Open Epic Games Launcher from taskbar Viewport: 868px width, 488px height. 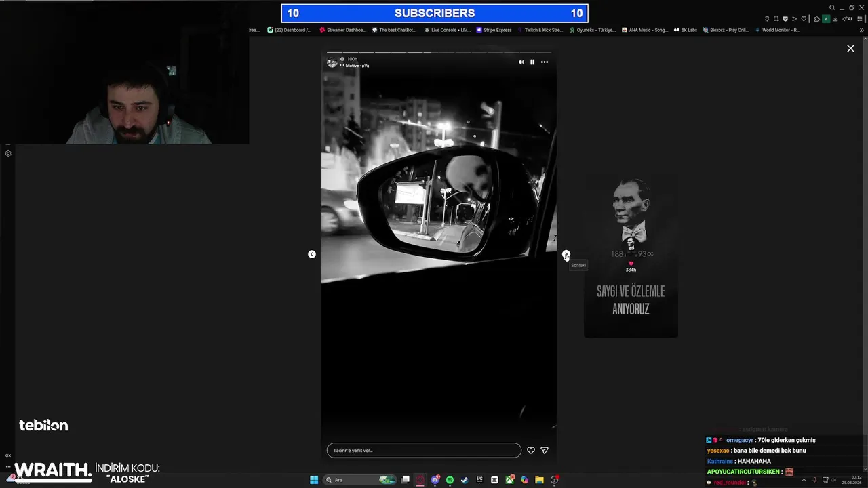click(x=479, y=480)
